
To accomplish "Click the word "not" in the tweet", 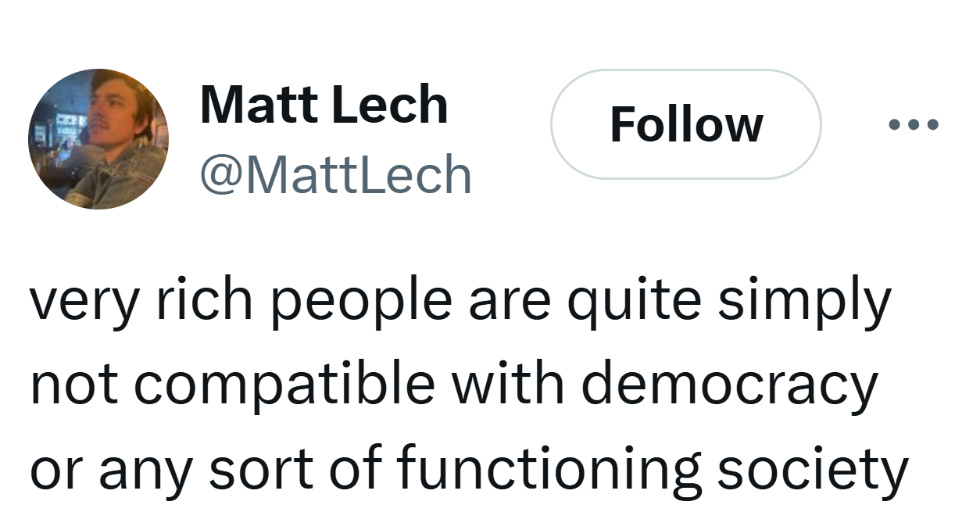I will coord(75,385).
